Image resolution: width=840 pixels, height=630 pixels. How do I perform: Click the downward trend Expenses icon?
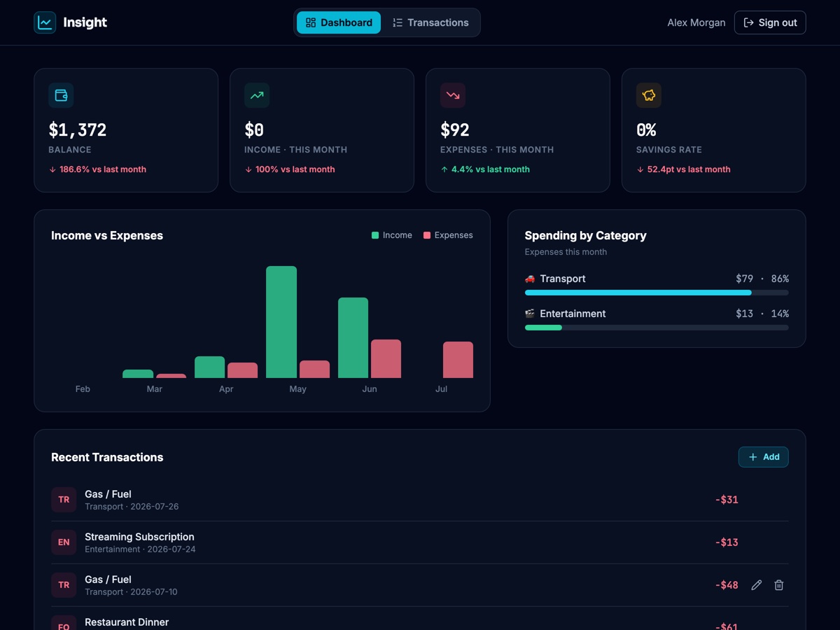tap(453, 95)
